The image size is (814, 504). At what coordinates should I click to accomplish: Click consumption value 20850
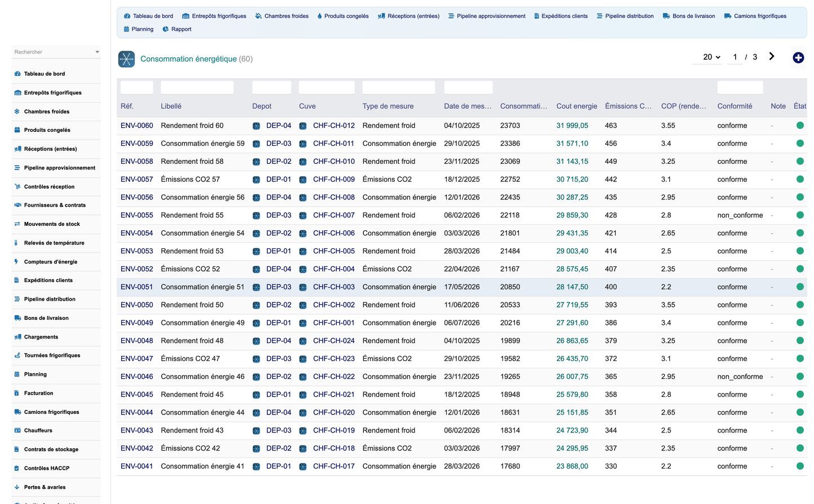coord(510,287)
